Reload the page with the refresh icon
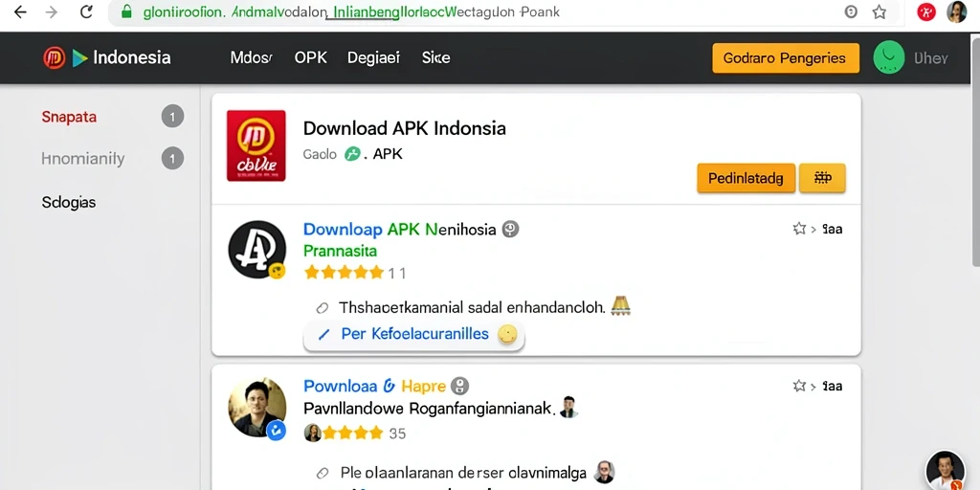 [86, 11]
